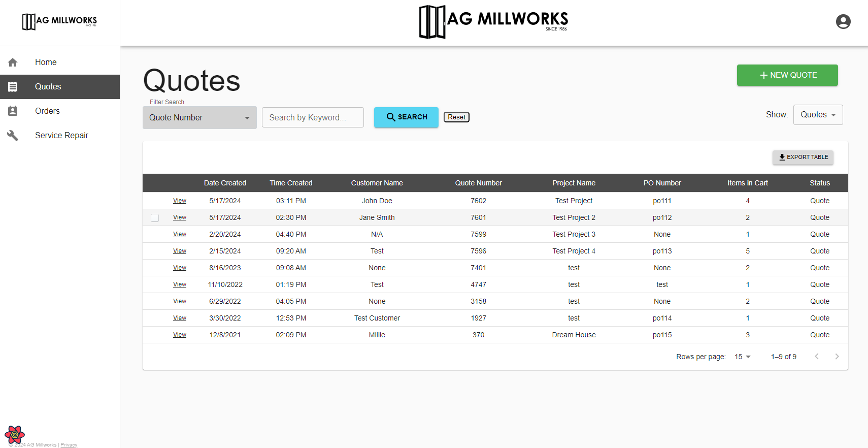This screenshot has height=448, width=868.
Task: Click the Home house icon in sidebar
Action: coord(13,62)
